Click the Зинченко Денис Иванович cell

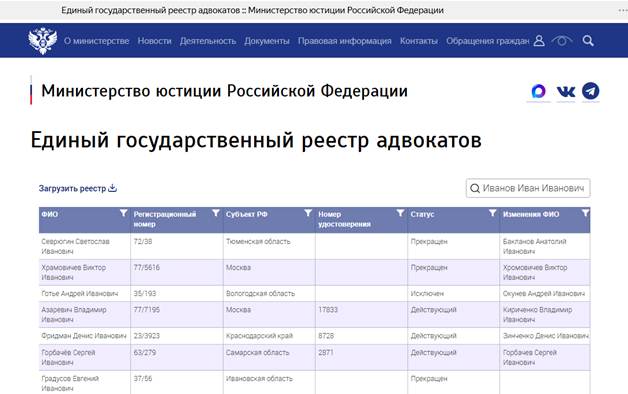click(x=546, y=336)
